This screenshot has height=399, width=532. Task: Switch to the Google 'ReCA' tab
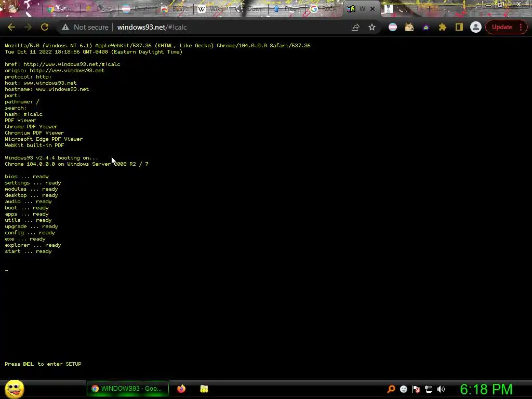pos(324,9)
